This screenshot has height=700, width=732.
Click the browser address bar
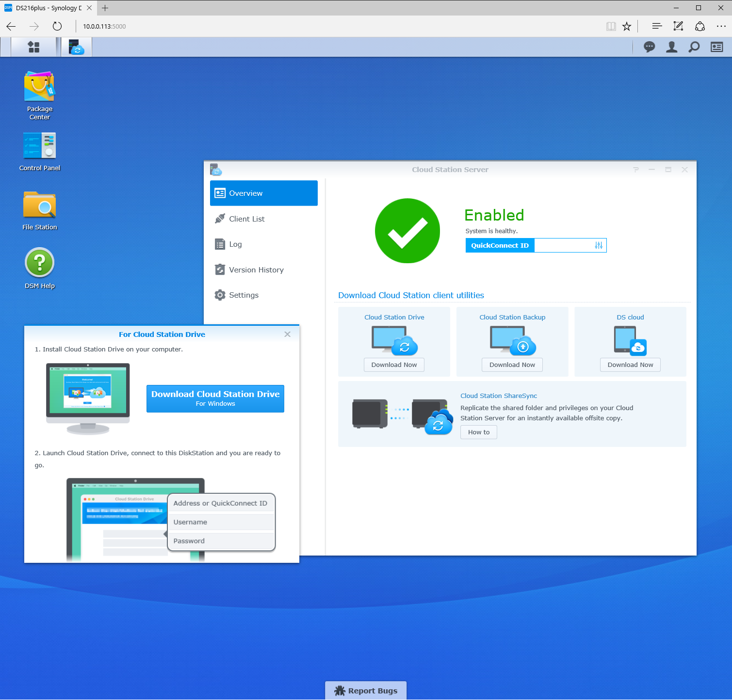coord(340,26)
